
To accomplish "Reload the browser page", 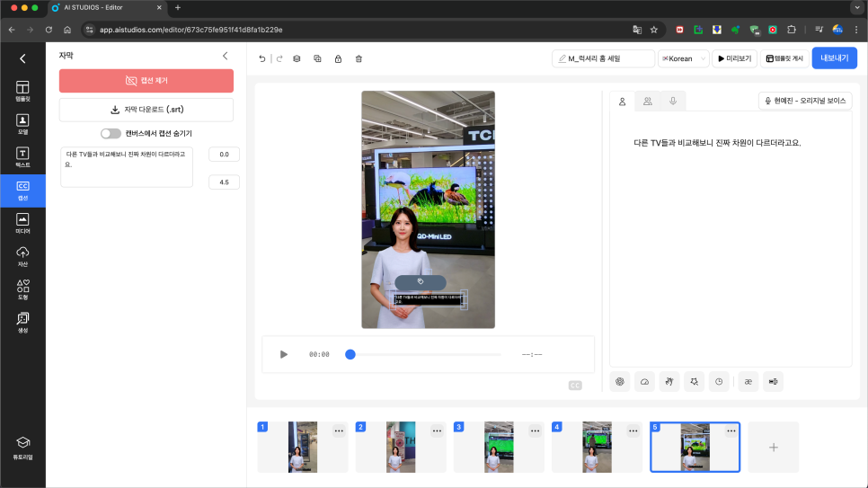I will [x=49, y=30].
